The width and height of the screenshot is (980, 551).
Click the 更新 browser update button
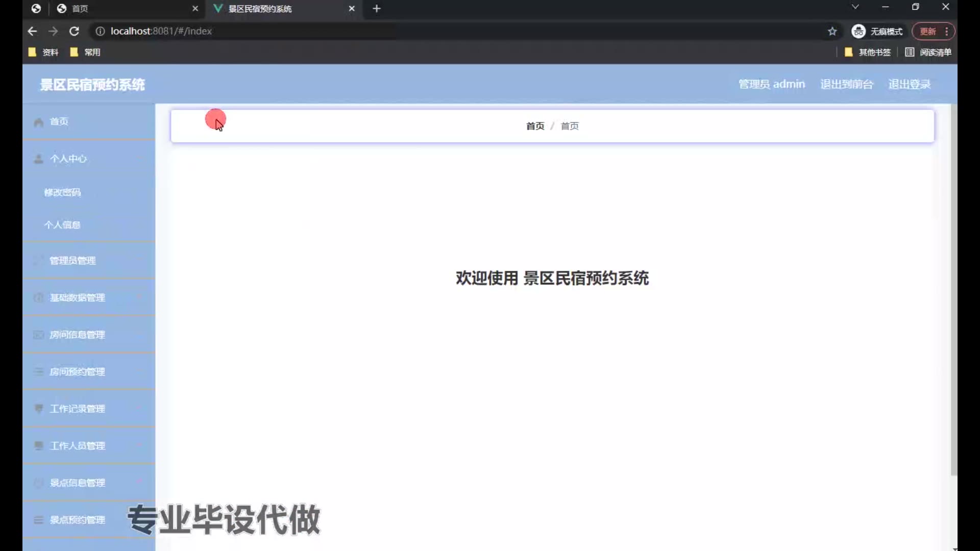pos(928,32)
